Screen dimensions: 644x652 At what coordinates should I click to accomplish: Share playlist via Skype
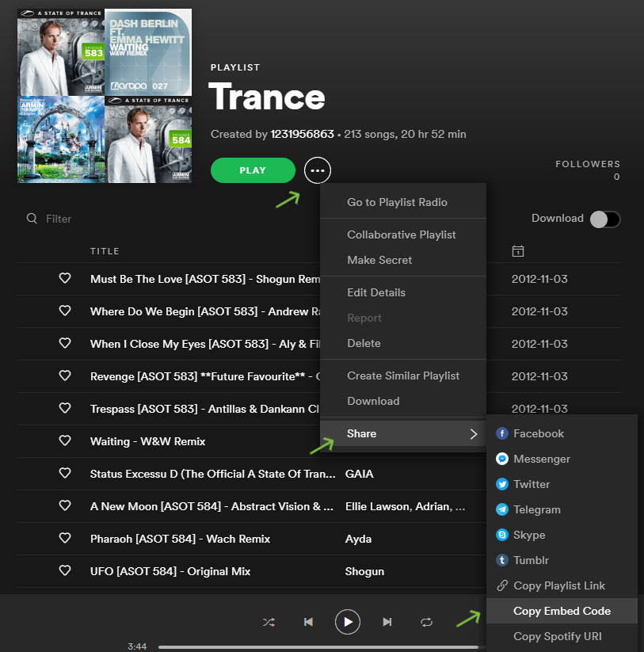point(562,536)
